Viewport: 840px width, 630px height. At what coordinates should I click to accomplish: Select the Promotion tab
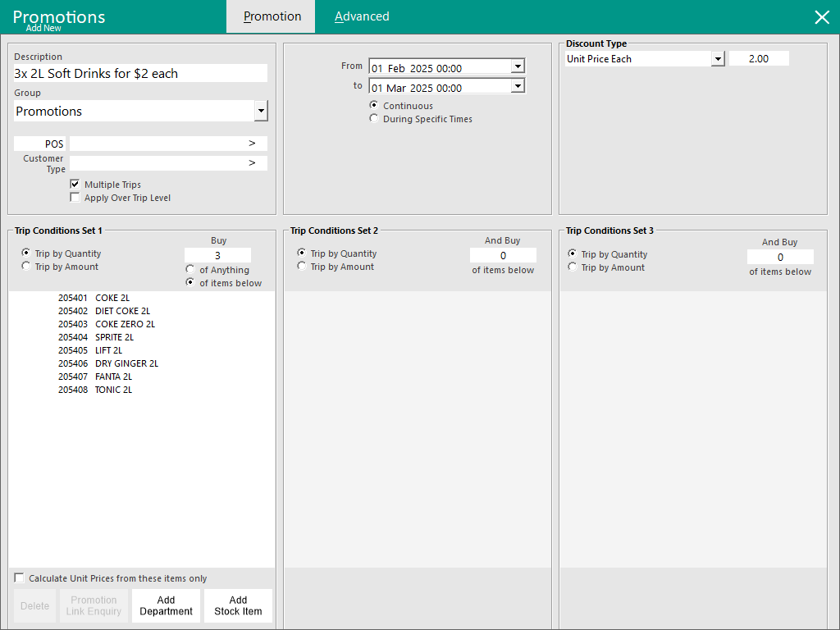click(272, 16)
